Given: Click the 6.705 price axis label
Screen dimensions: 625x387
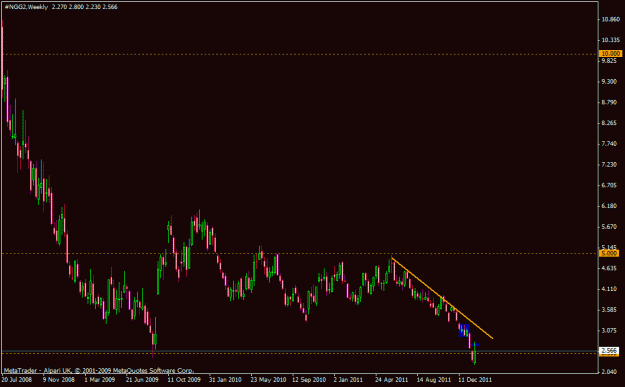Looking at the screenshot, I should [610, 185].
